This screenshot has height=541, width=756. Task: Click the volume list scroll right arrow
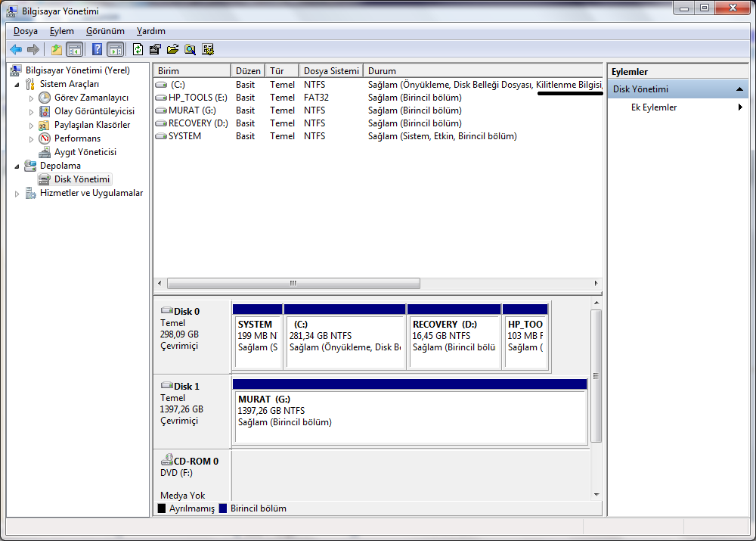point(596,283)
